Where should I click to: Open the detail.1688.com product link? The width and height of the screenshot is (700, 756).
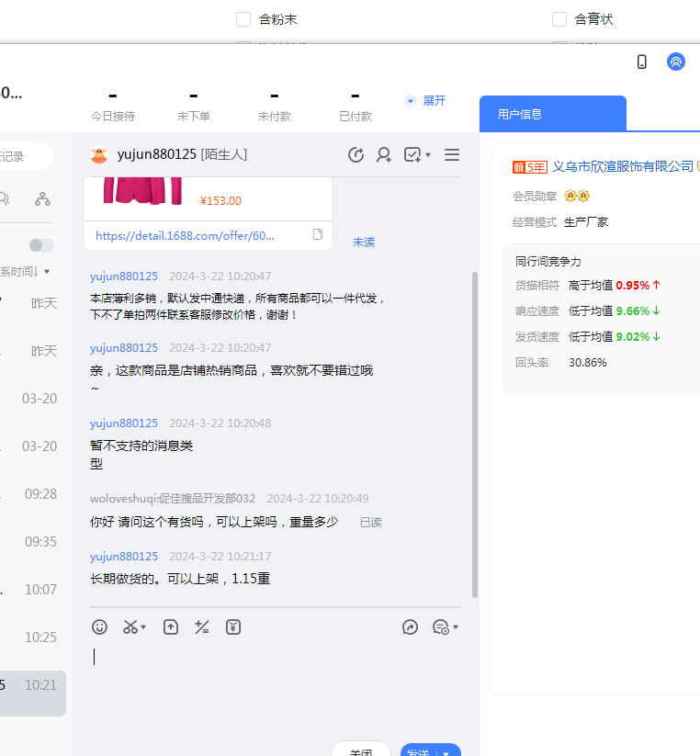(x=185, y=235)
